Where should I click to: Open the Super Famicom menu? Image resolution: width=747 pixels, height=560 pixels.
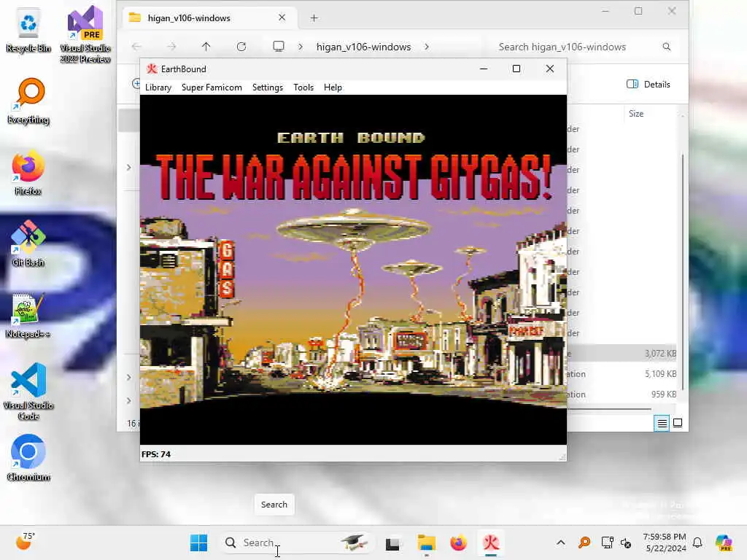[212, 87]
